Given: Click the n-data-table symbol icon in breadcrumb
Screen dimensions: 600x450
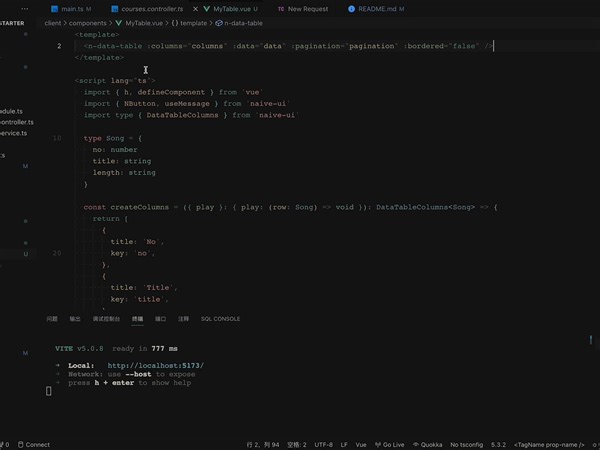Looking at the screenshot, I should click(219, 23).
